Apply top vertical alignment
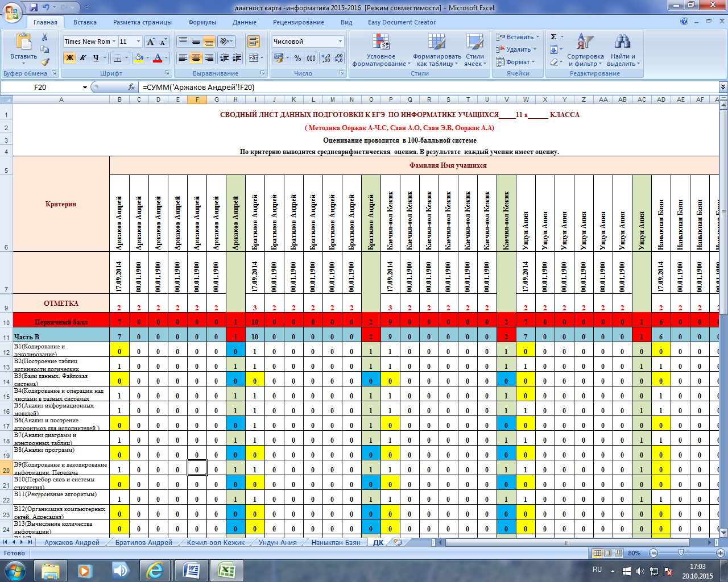Viewport: 728px width, 582px height. point(183,41)
